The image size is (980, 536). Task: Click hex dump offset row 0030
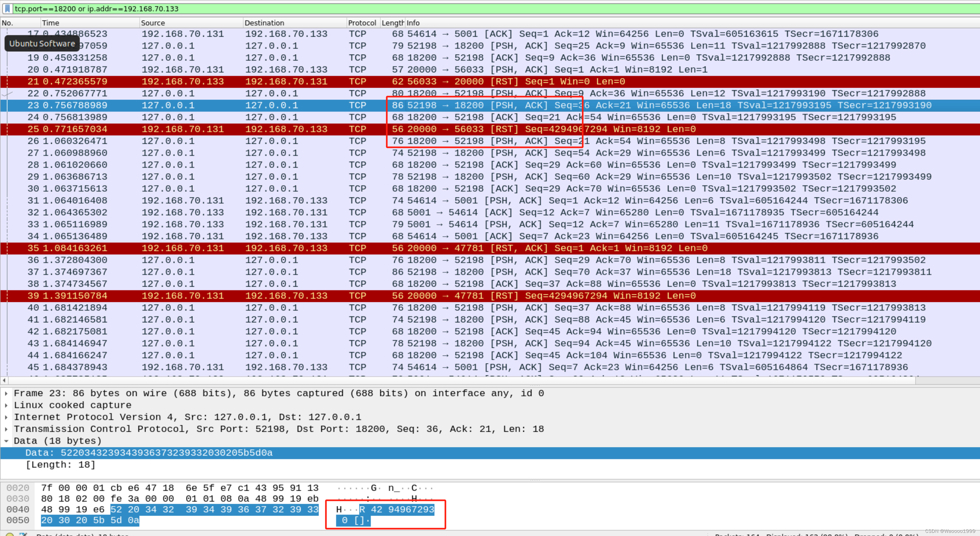point(18,499)
